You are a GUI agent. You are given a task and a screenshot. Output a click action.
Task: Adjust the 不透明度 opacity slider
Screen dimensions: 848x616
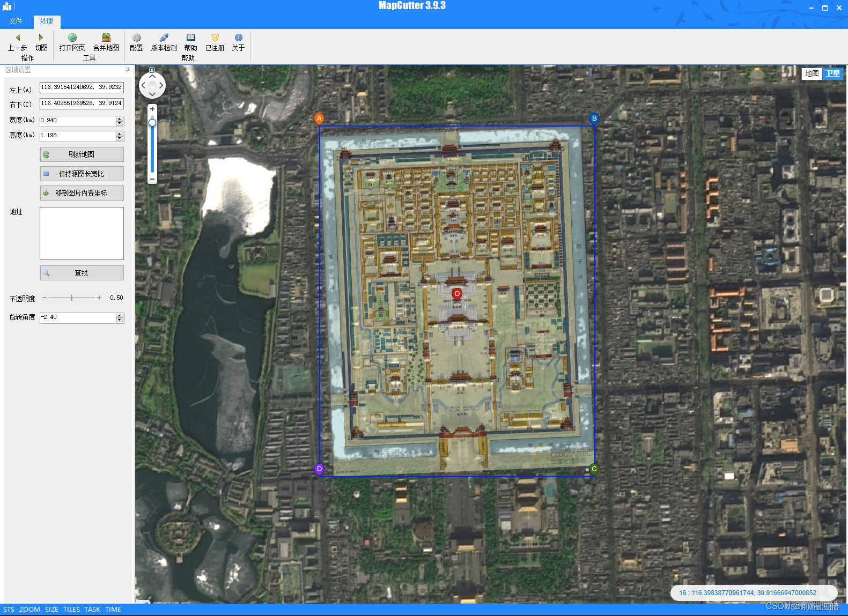click(x=71, y=298)
